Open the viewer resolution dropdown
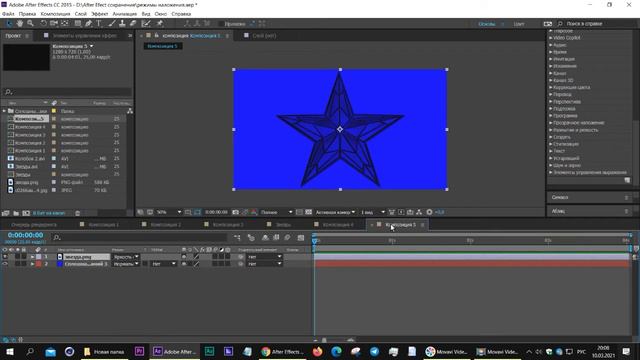640x360 pixels. (x=276, y=212)
